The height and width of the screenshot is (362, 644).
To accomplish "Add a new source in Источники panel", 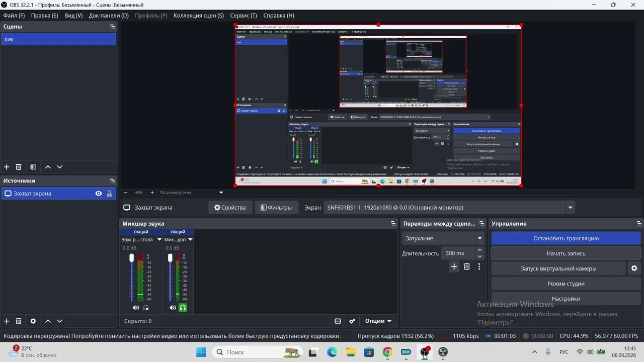I will click(x=7, y=321).
